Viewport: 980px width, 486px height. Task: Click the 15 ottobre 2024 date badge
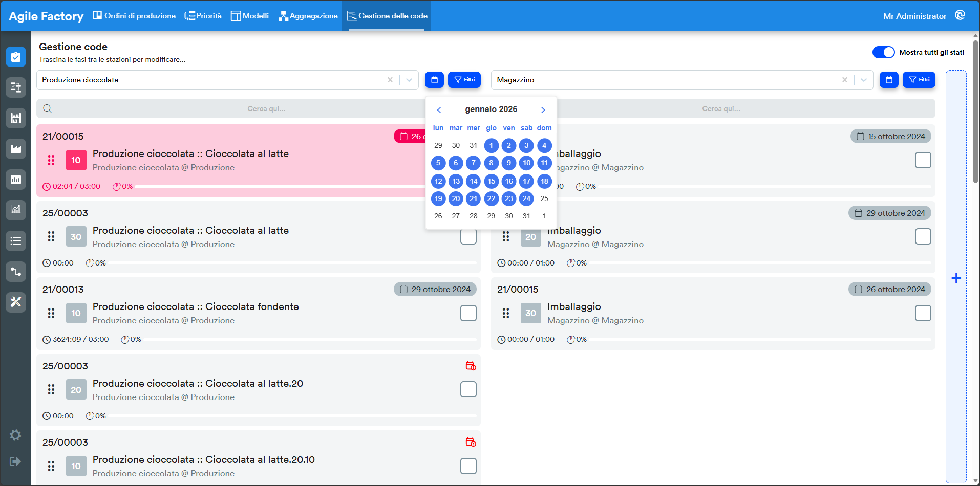[891, 137]
